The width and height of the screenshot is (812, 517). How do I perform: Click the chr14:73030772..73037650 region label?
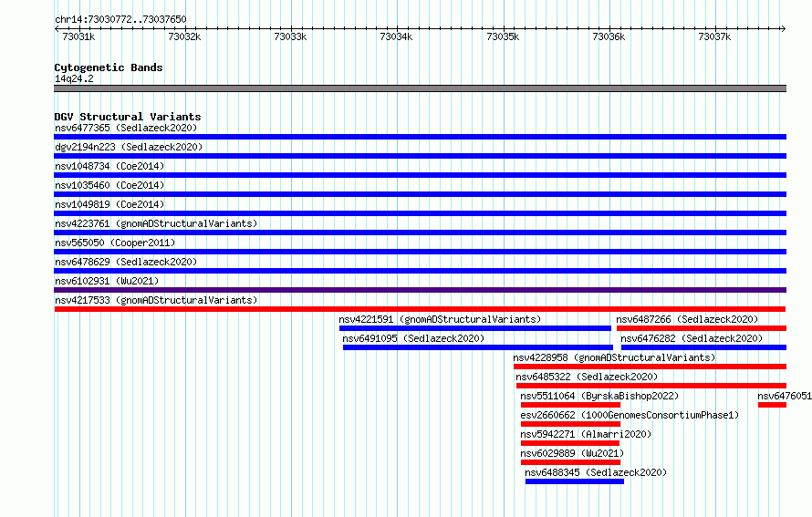(120, 19)
